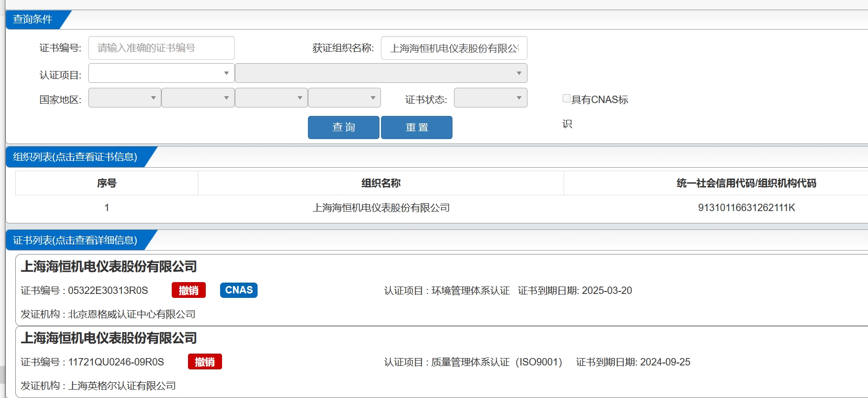Click the 证书列表 section header tab
Viewport: 868px width, 398px height.
[75, 240]
